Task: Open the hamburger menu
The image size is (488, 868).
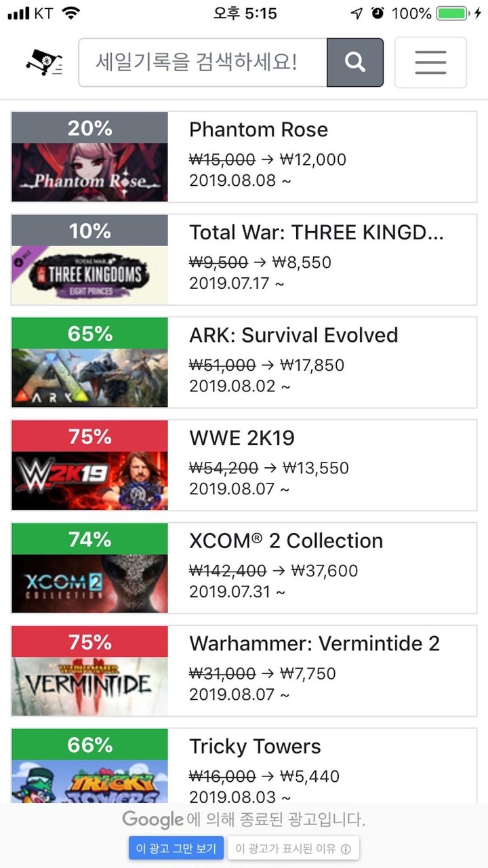Action: (x=430, y=62)
